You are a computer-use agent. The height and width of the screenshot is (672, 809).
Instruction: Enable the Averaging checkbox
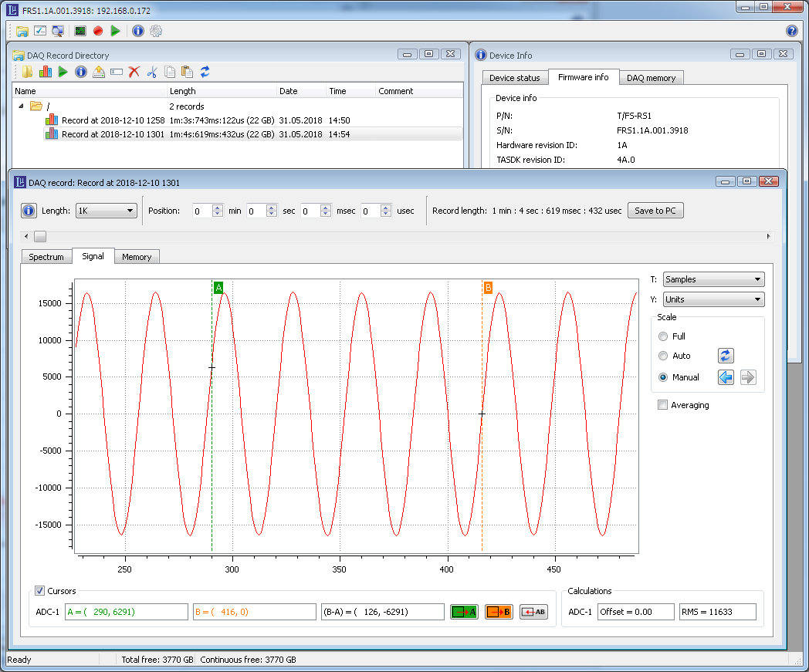[x=662, y=405]
